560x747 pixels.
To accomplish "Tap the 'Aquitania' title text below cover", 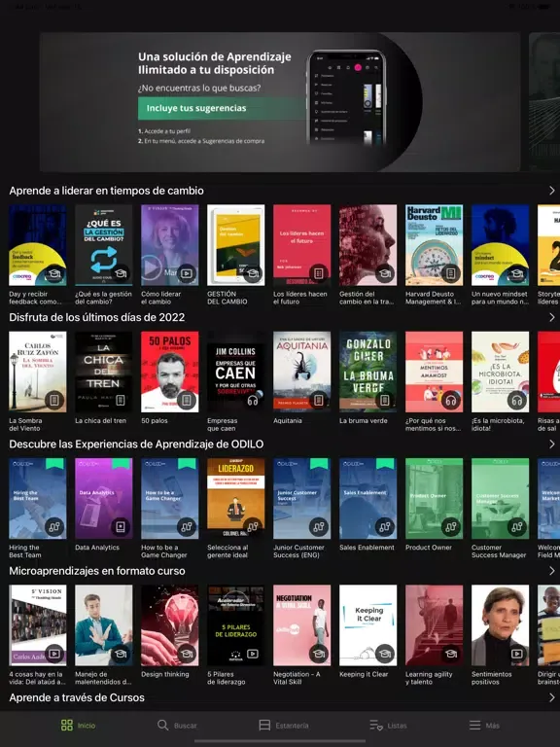I will (x=287, y=420).
